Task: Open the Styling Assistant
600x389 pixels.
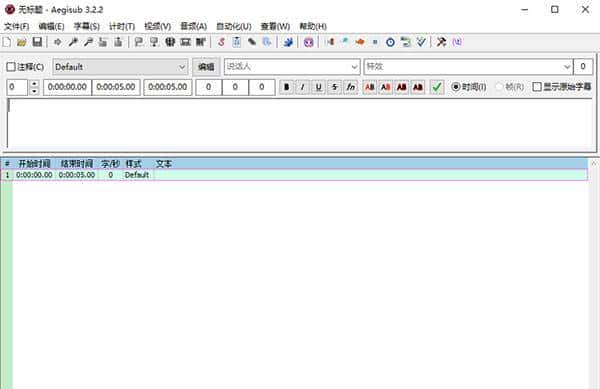Action: click(x=344, y=42)
